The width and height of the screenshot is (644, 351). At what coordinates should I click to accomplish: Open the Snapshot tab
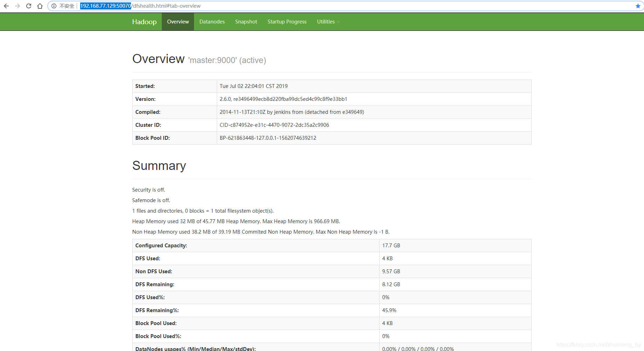point(246,22)
